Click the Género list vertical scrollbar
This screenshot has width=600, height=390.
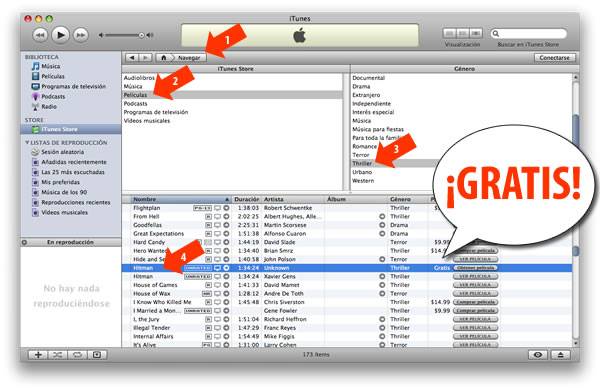(x=575, y=132)
